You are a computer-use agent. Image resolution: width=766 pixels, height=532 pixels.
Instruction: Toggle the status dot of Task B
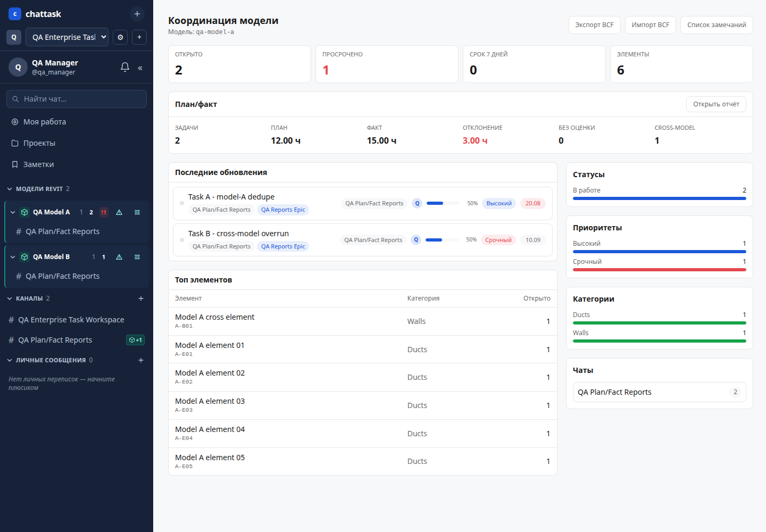(182, 240)
